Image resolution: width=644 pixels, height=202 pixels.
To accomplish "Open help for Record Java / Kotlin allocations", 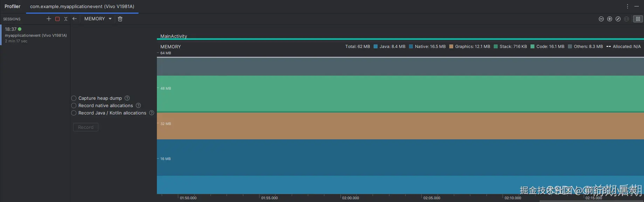I will coord(152,113).
